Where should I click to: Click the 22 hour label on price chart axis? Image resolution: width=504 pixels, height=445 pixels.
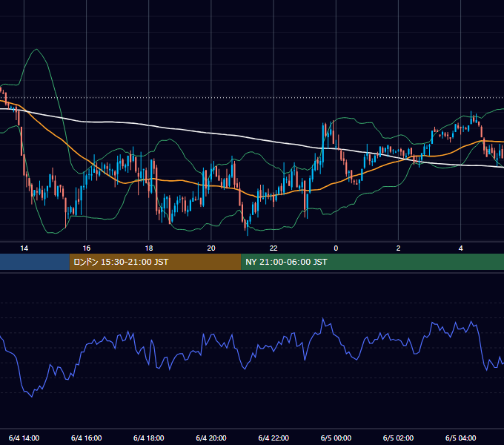click(x=273, y=248)
